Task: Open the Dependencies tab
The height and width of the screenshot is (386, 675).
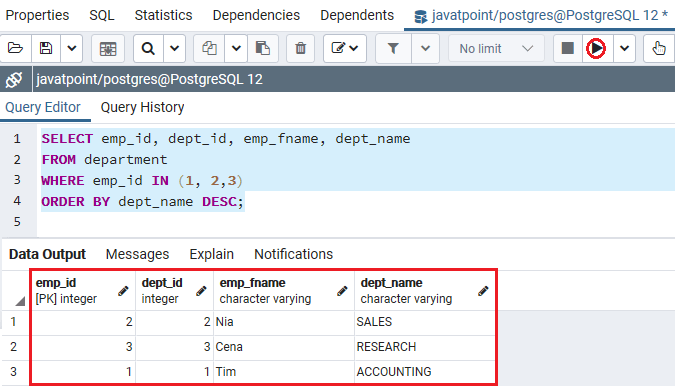Action: point(256,15)
